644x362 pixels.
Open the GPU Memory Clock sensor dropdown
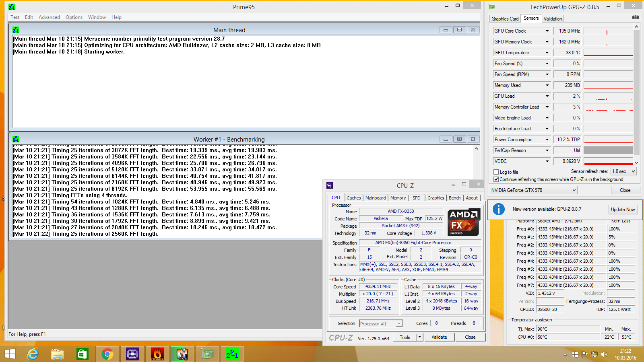(547, 42)
